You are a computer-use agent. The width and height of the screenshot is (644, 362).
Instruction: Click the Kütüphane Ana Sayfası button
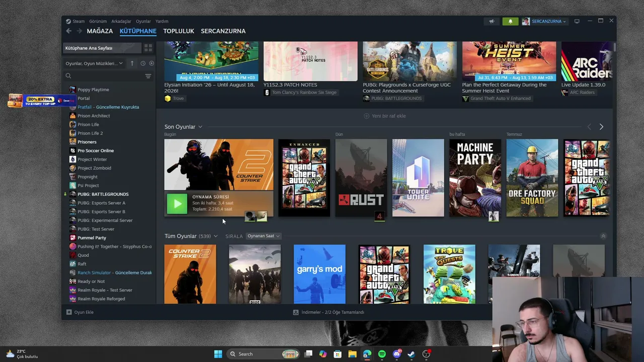tap(102, 48)
